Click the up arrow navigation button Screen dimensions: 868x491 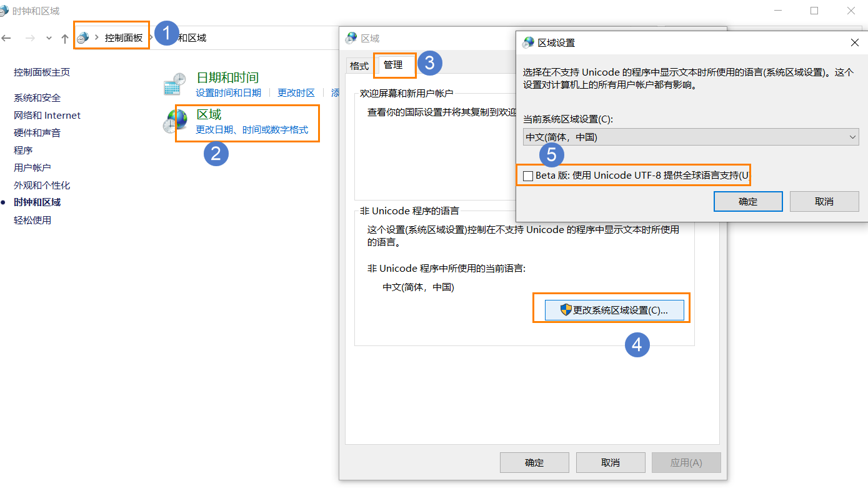[65, 38]
